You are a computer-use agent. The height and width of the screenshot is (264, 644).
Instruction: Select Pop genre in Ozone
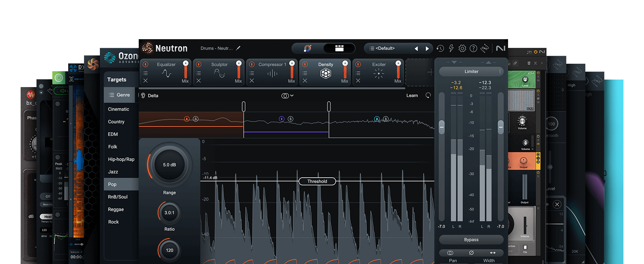tap(121, 184)
